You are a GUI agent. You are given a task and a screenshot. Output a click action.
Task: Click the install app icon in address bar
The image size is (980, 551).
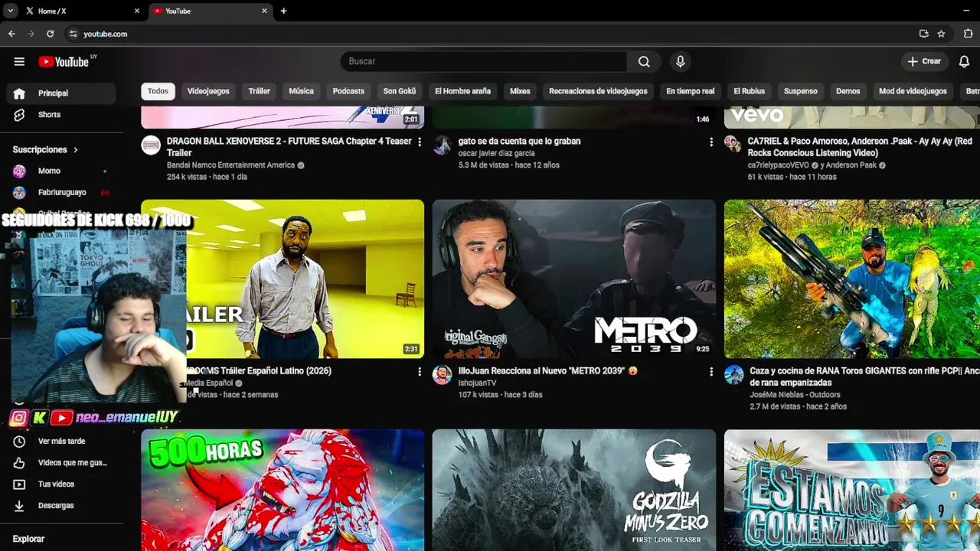(x=924, y=34)
